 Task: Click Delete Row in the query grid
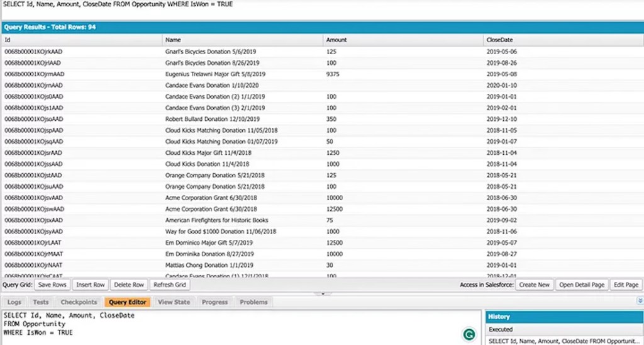point(129,285)
